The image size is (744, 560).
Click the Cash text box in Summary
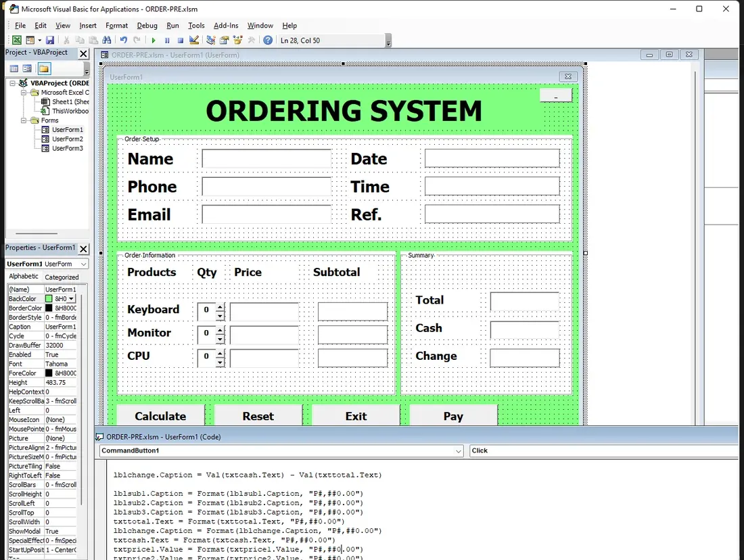(x=525, y=329)
